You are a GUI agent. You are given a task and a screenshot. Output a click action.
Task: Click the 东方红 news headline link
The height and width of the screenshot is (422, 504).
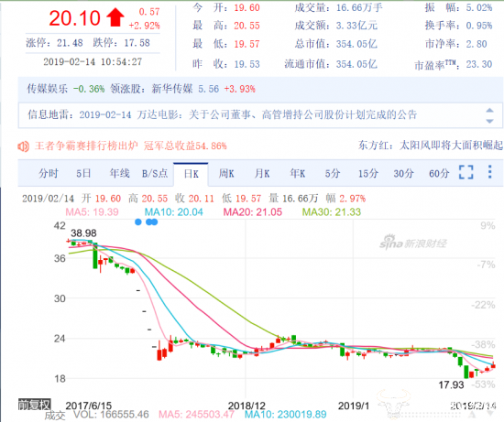(x=431, y=146)
